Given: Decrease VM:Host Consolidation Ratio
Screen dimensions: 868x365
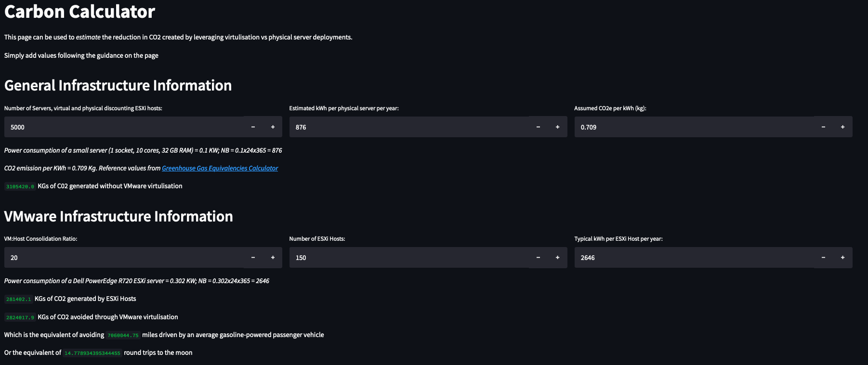Looking at the screenshot, I should pyautogui.click(x=253, y=258).
